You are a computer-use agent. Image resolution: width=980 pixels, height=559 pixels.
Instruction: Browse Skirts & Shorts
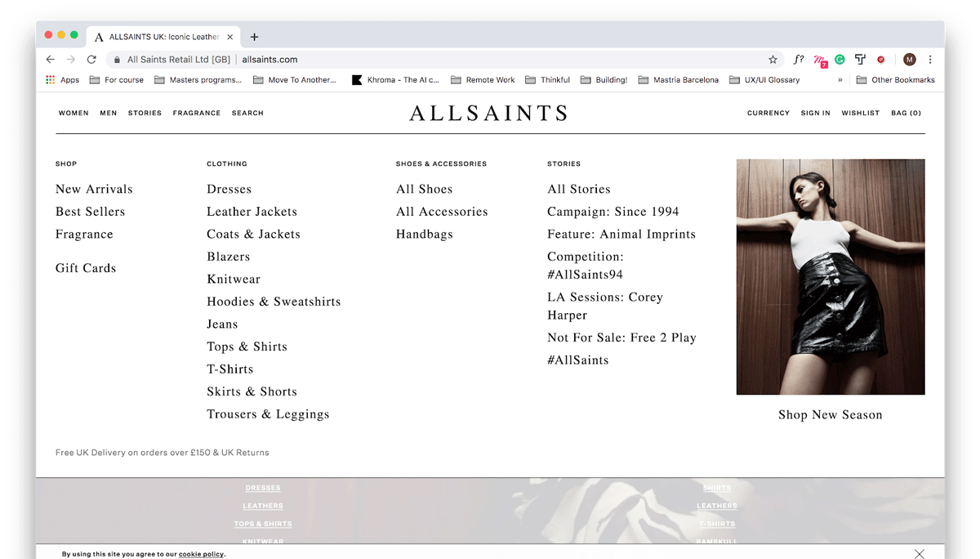[252, 391]
